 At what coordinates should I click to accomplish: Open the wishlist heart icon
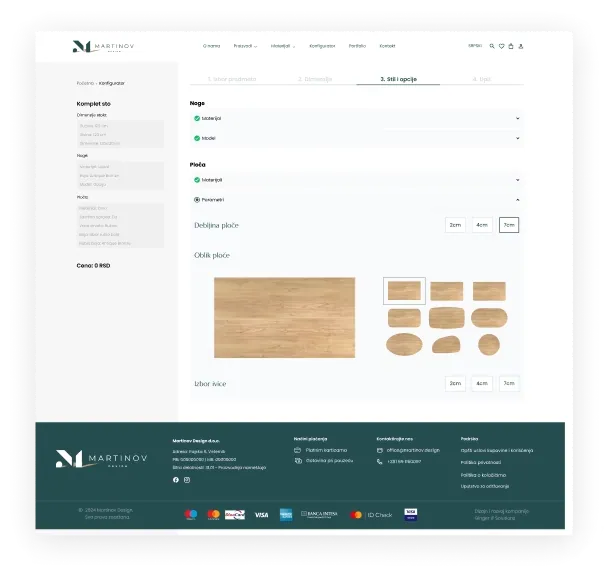point(501,46)
